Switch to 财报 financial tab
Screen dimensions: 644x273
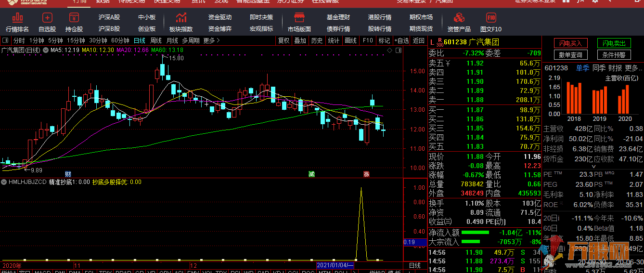(x=615, y=68)
